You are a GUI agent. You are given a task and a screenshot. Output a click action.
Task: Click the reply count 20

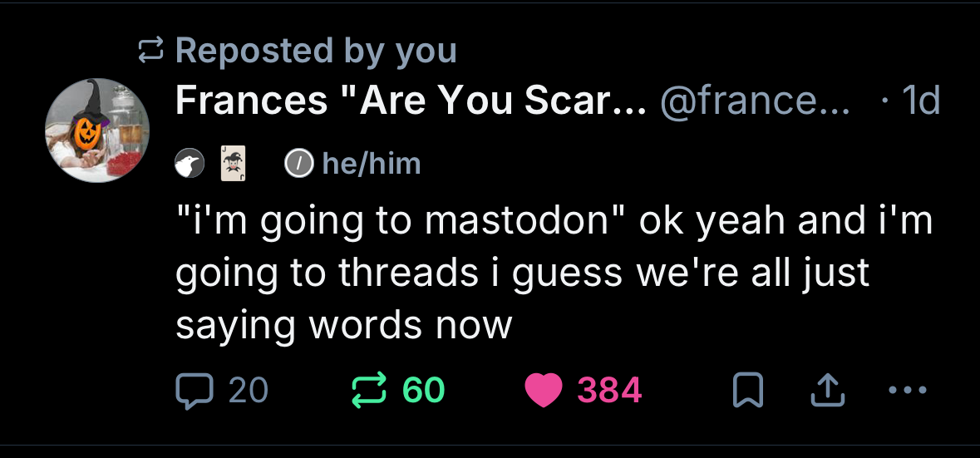pos(248,389)
